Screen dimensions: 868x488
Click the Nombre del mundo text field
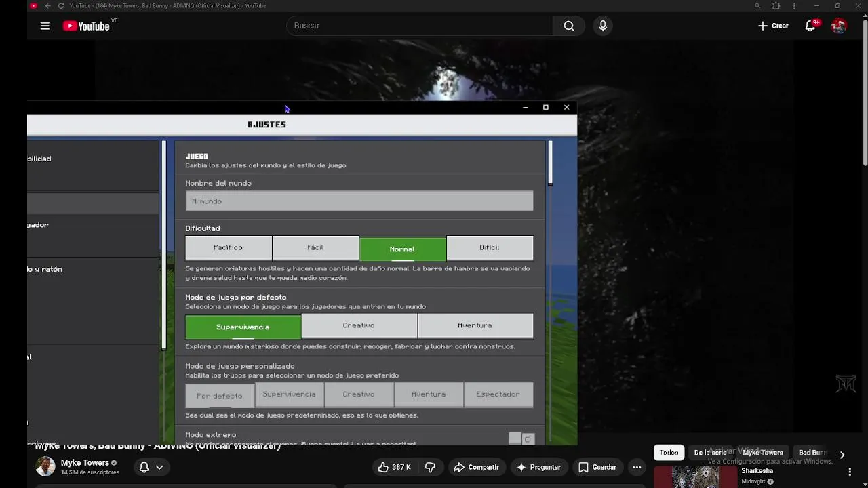pos(359,201)
